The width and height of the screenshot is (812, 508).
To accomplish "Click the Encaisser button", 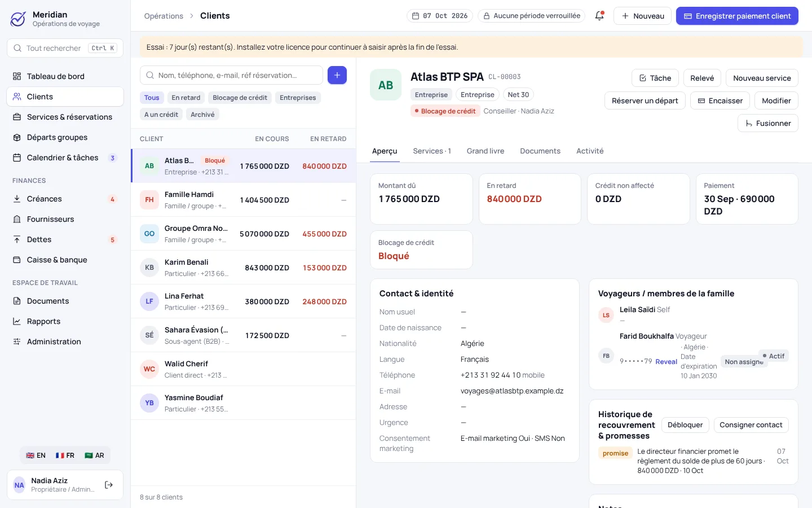I will [x=720, y=100].
